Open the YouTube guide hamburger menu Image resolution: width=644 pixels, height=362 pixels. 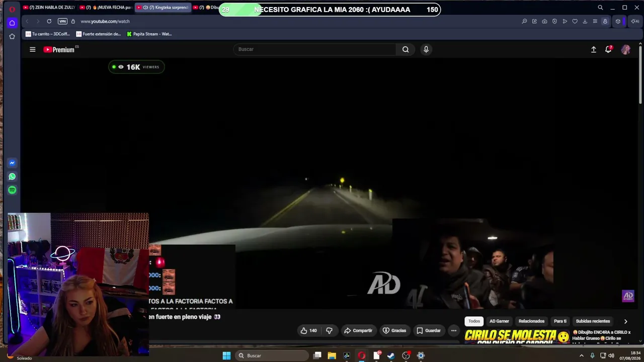[x=33, y=49]
